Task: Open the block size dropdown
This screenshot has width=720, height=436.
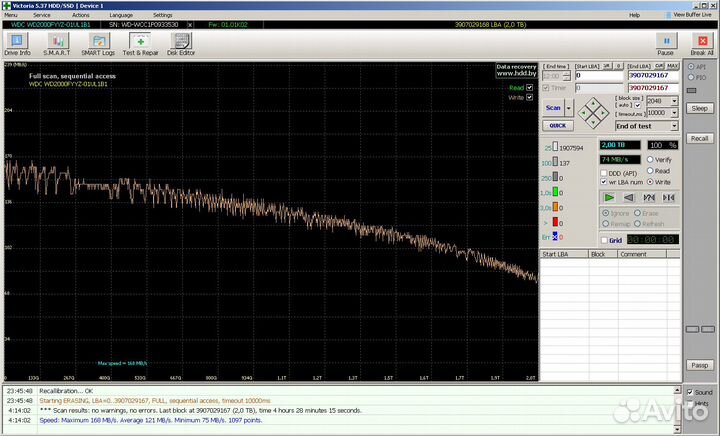Action: coord(672,101)
